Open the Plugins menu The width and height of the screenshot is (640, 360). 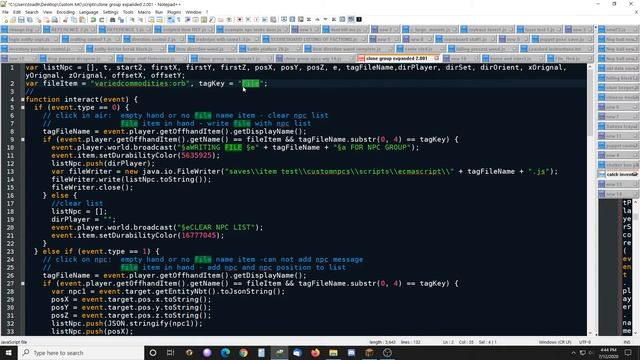click(x=174, y=12)
